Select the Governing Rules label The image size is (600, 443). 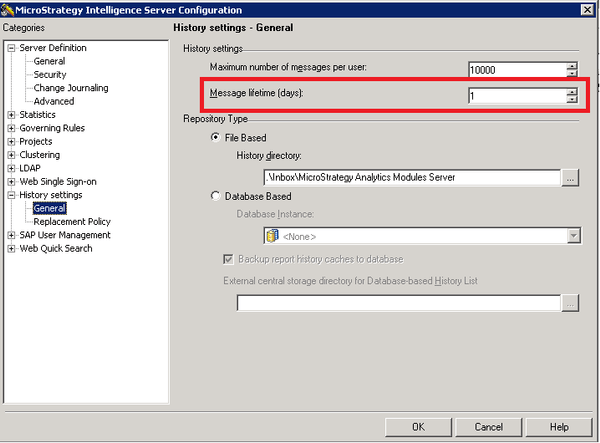point(52,128)
